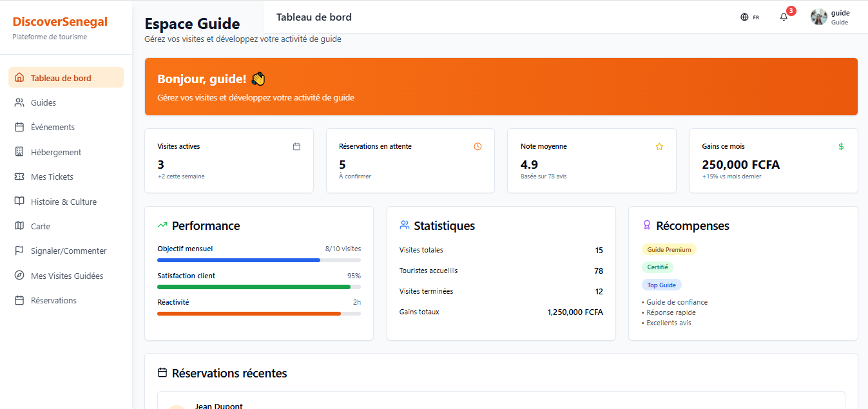Click the calendar icon in Visites actives card

[296, 146]
